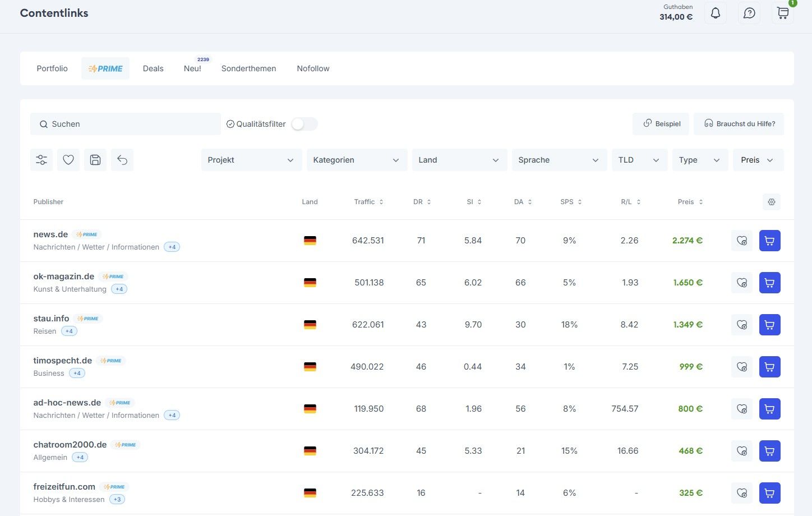Toggle the Qualitätsfilter switch
812x516 pixels.
304,124
